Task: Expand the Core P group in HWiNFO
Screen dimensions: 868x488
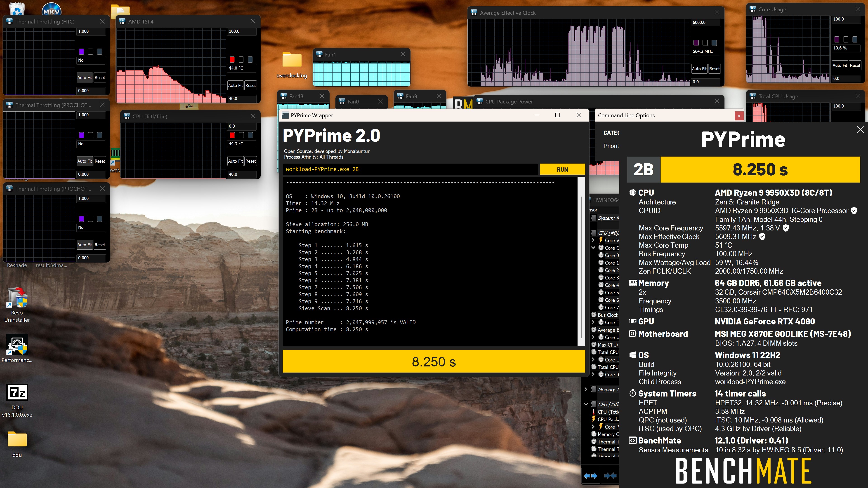Action: click(x=593, y=427)
